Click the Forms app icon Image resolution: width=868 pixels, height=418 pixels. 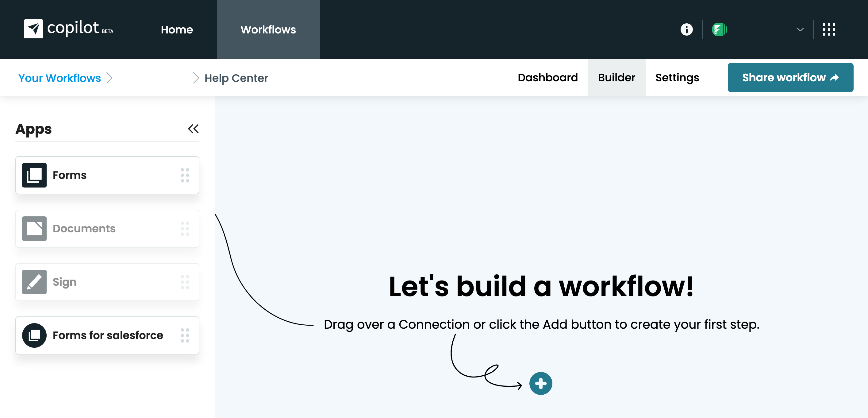pos(34,175)
